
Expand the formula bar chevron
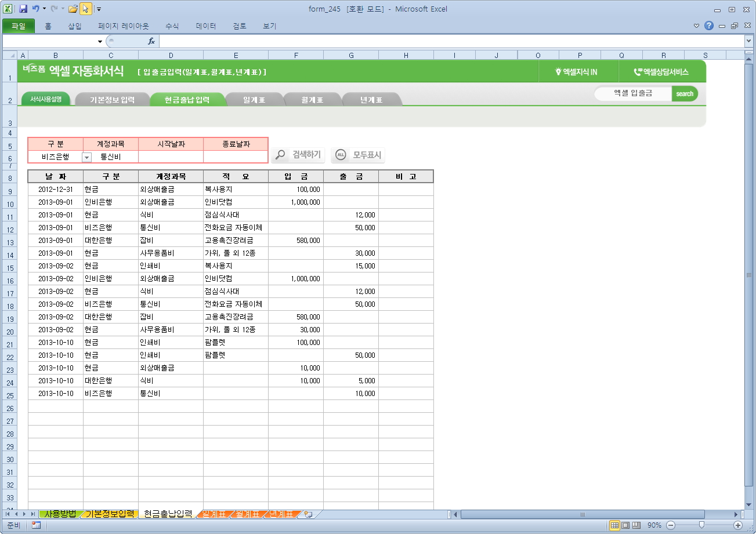(x=748, y=41)
